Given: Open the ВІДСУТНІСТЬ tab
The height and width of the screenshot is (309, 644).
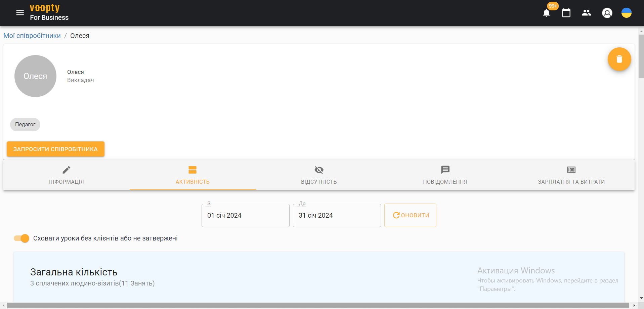Looking at the screenshot, I should coord(318,175).
